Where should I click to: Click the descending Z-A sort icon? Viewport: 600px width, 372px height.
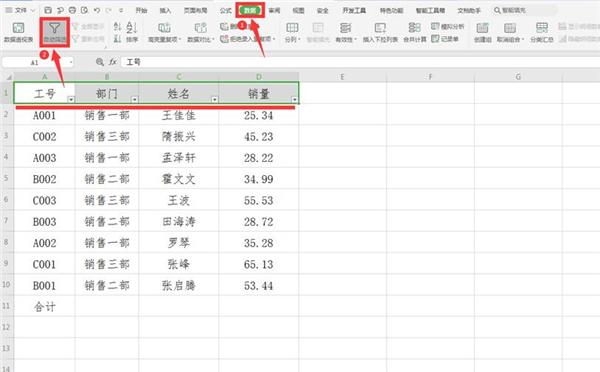click(117, 39)
